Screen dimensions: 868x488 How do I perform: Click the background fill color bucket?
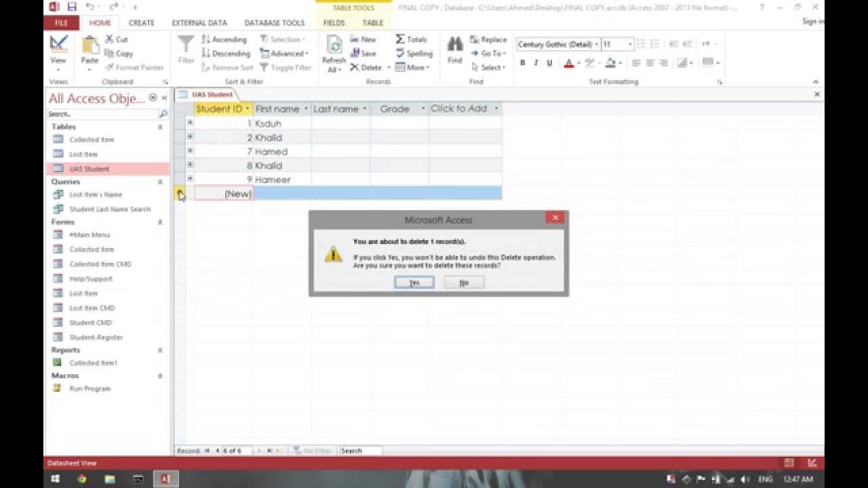610,63
